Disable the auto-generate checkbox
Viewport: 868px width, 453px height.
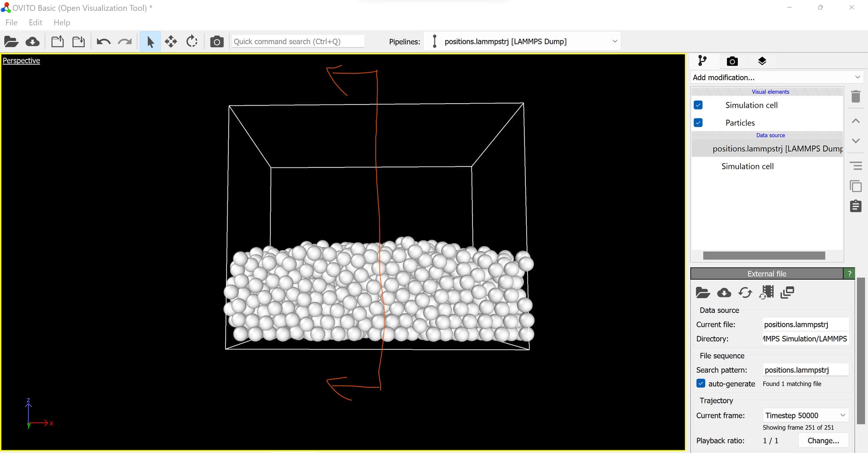tap(701, 383)
